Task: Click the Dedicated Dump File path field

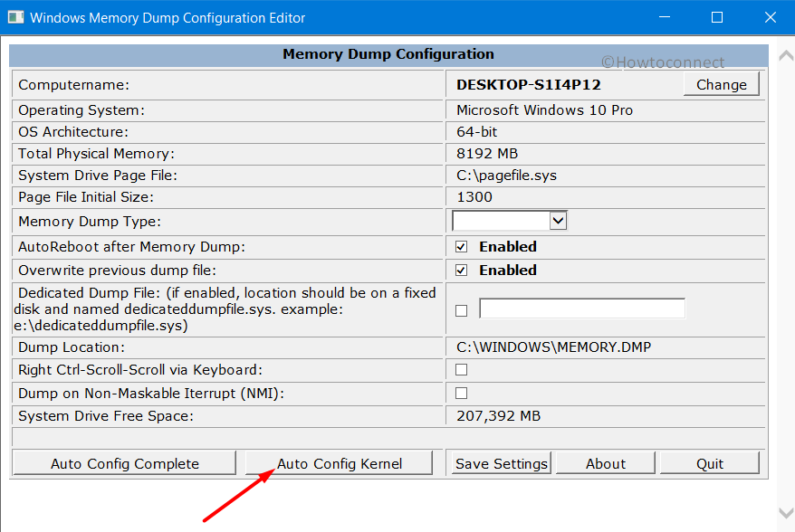Action: [x=582, y=309]
